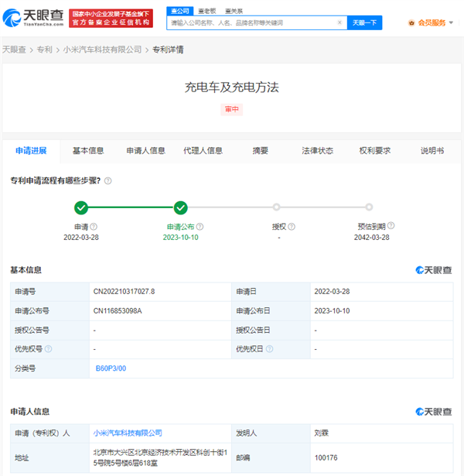Click the help icon next to 申请 step
464x476 pixels.
pyautogui.click(x=94, y=227)
